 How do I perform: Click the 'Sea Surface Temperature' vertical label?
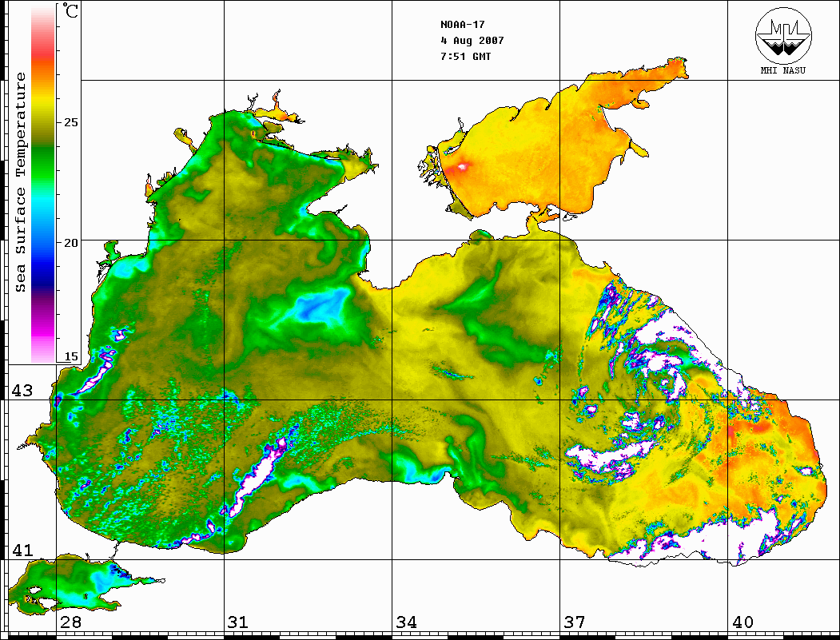tap(20, 183)
